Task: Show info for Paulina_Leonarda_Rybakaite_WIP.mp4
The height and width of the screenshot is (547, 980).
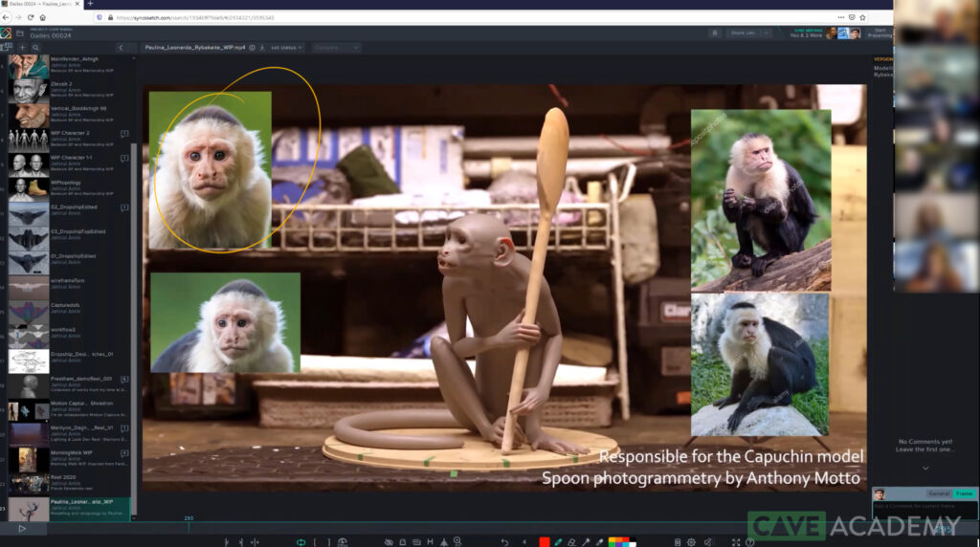Action: click(x=252, y=48)
